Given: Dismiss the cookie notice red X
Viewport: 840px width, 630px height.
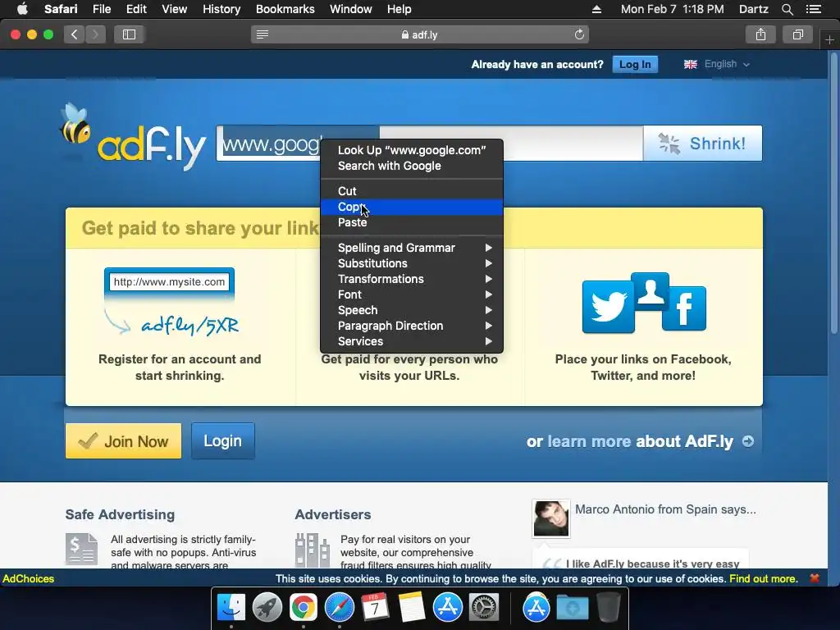Looking at the screenshot, I should click(815, 578).
